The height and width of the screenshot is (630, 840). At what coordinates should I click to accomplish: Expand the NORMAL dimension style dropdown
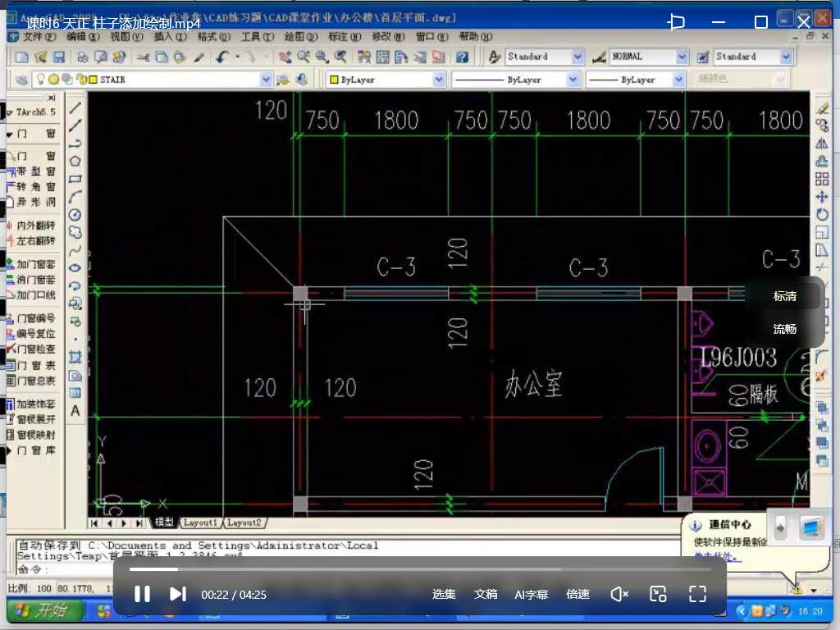tap(682, 57)
